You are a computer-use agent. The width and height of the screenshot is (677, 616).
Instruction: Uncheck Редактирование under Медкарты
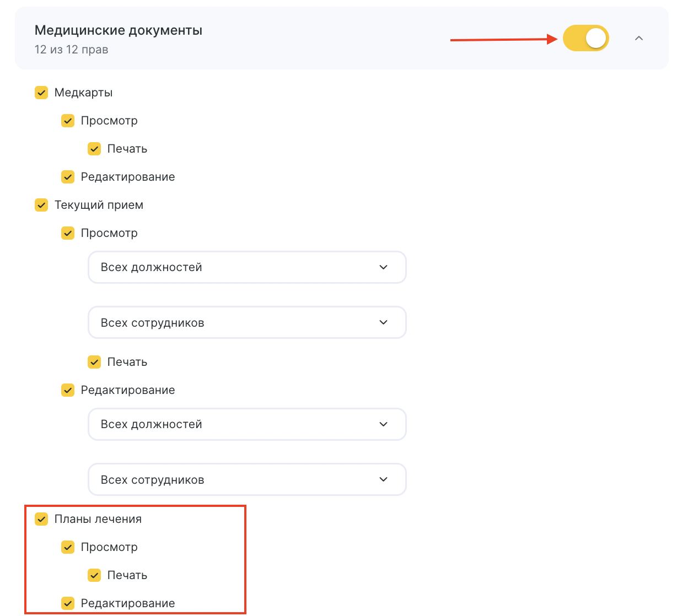68,177
